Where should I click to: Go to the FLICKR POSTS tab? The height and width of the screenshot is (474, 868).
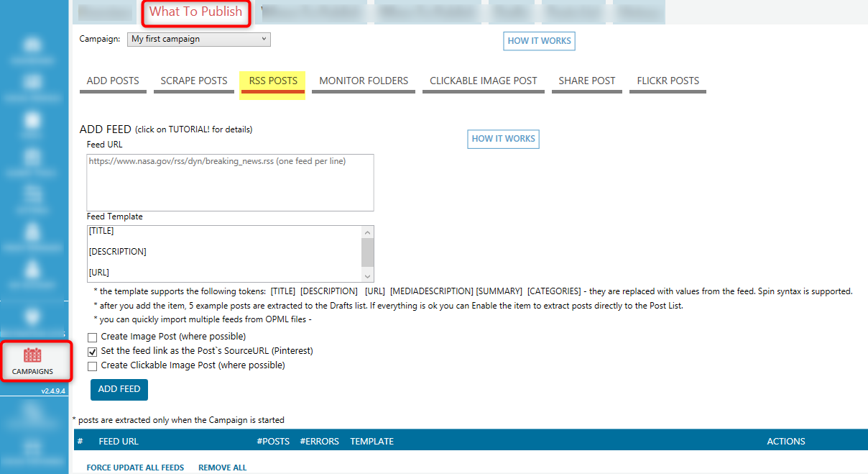tap(668, 81)
